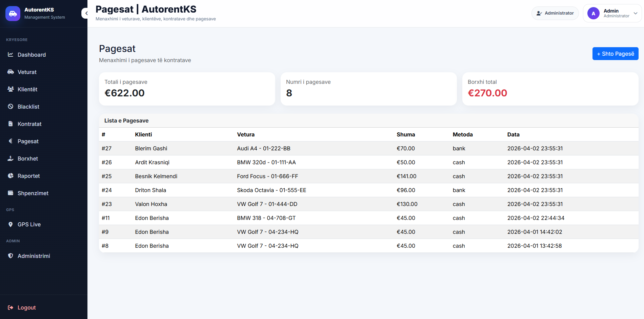Click the user-check icon in Administrator badge
The image size is (644, 319).
tap(539, 13)
